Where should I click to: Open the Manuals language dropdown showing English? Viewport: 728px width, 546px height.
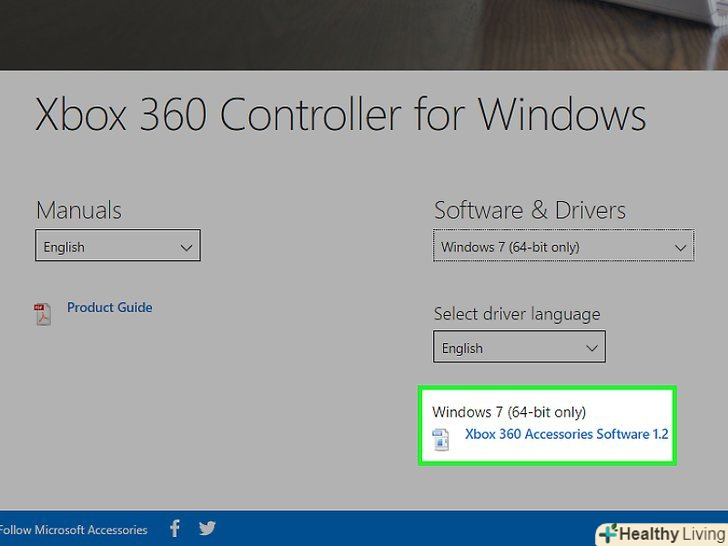coord(118,245)
